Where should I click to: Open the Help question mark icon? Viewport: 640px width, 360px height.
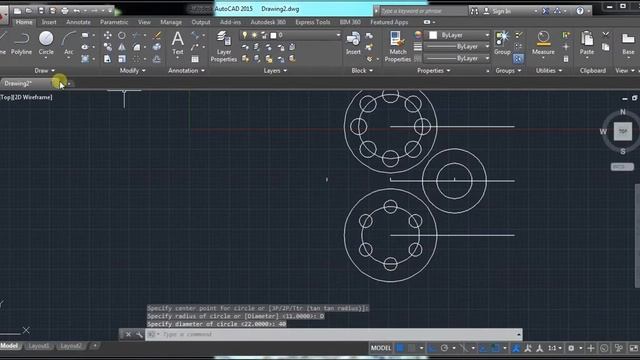(x=580, y=11)
